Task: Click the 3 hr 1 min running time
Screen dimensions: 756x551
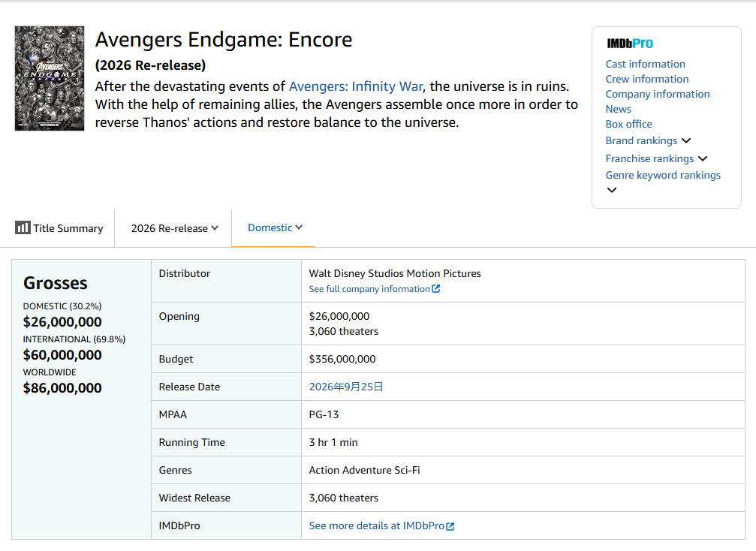Action: click(333, 443)
